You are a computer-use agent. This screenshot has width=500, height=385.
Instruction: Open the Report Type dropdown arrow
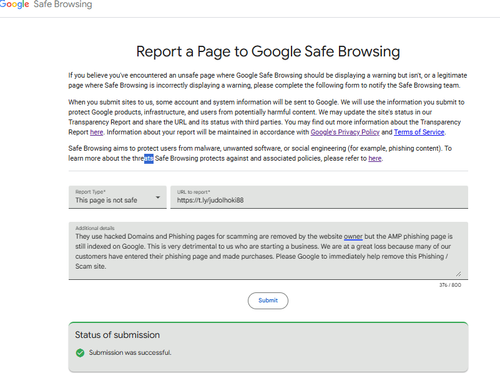point(158,197)
